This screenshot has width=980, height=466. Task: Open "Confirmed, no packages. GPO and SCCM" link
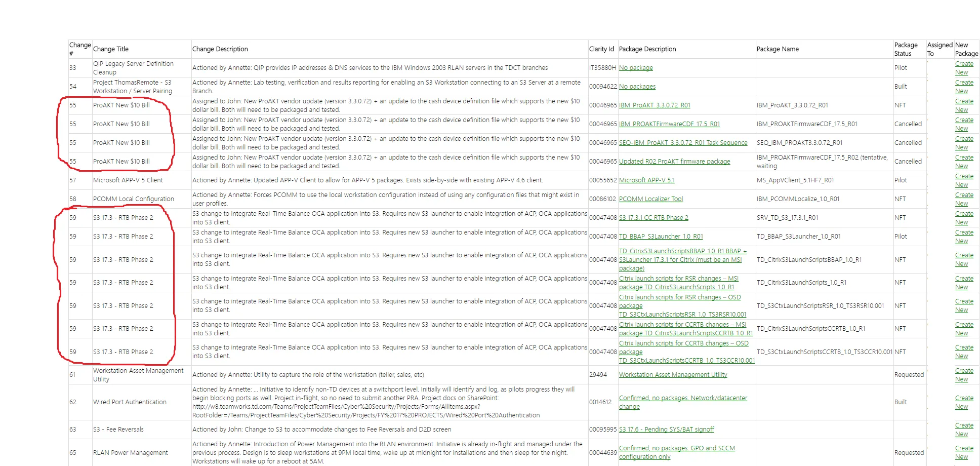677,452
